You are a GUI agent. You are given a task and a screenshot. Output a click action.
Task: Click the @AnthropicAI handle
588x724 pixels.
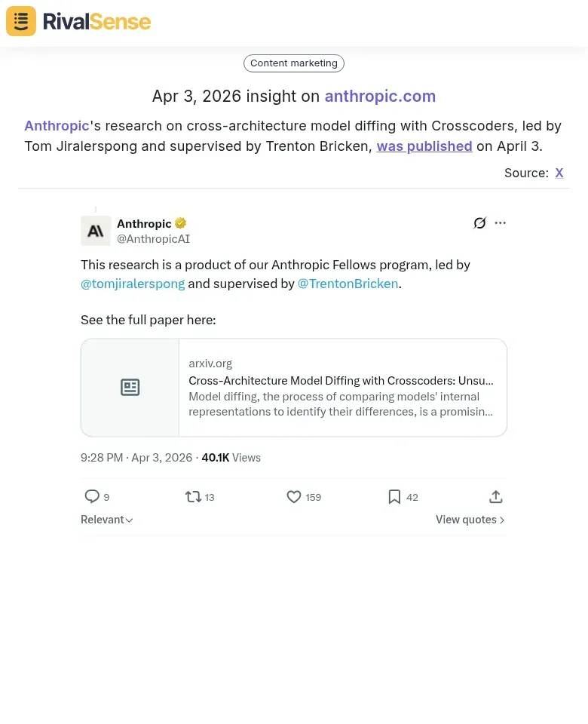(153, 238)
